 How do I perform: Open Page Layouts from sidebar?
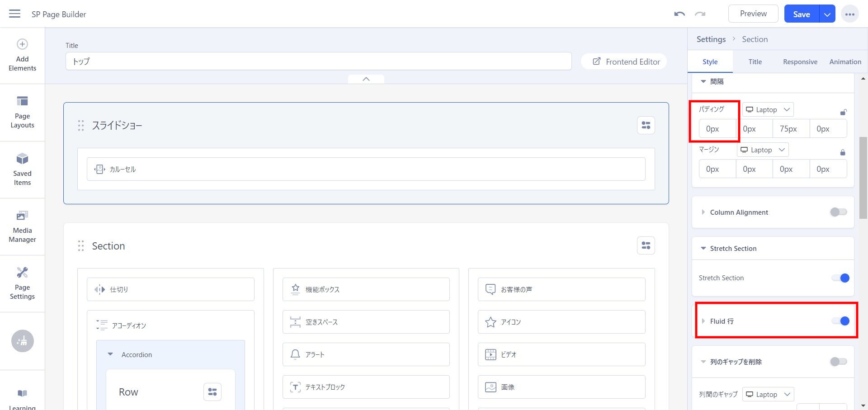point(22,112)
